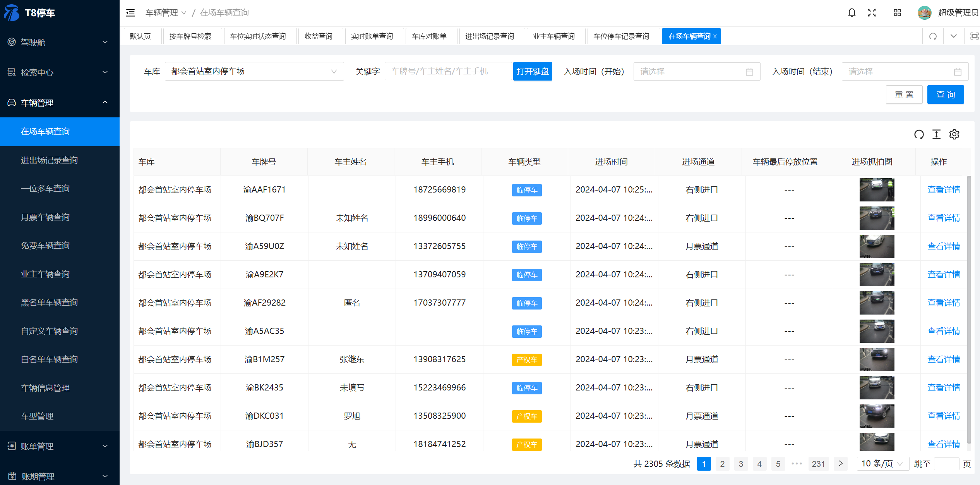
Task: Open the app grid icon in header
Action: tap(897, 13)
